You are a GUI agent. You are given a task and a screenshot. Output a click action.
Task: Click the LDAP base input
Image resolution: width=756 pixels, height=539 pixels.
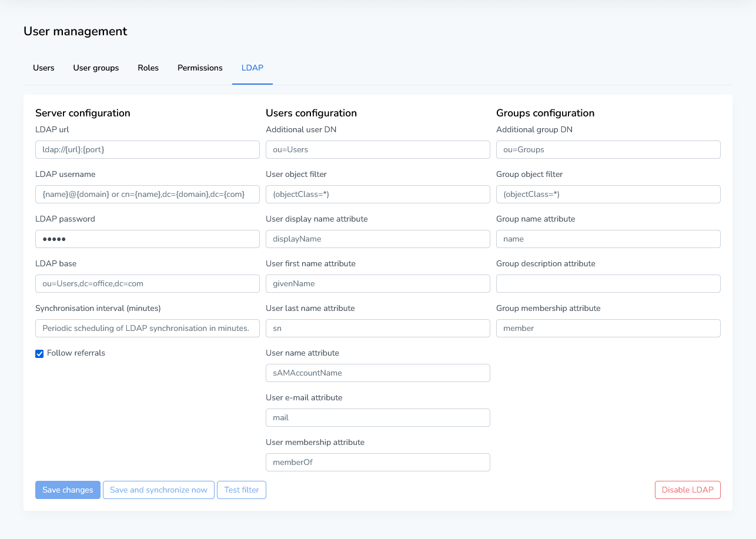tap(147, 283)
